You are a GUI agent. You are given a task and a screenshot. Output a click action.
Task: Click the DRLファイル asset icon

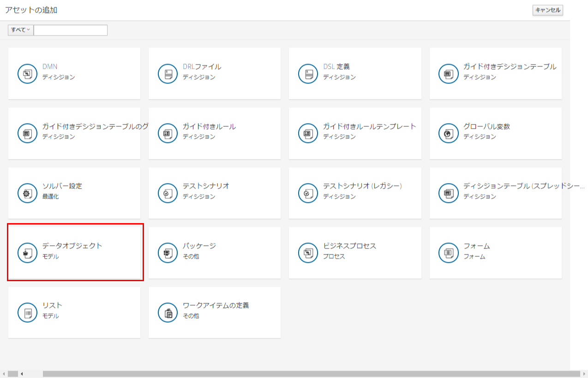pyautogui.click(x=168, y=74)
